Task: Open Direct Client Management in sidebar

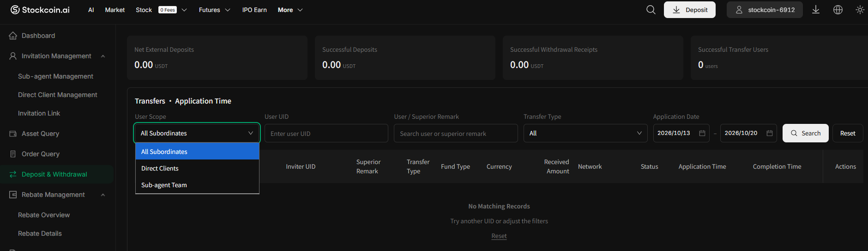Action: click(58, 95)
